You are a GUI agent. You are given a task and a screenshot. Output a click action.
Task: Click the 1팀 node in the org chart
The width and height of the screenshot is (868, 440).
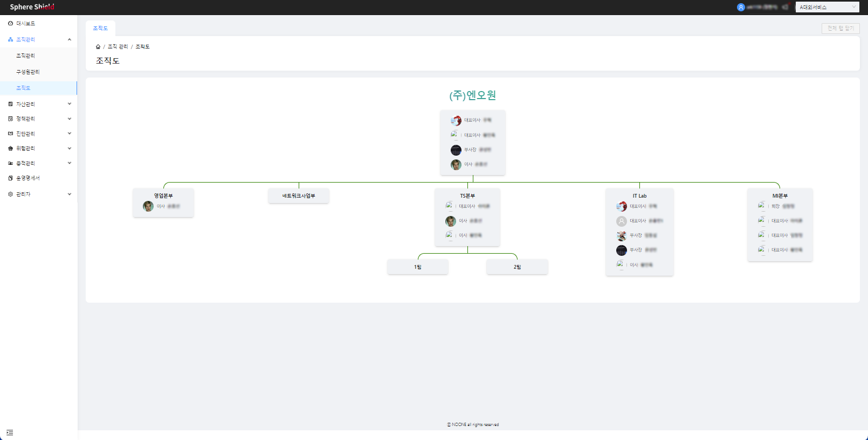point(418,267)
